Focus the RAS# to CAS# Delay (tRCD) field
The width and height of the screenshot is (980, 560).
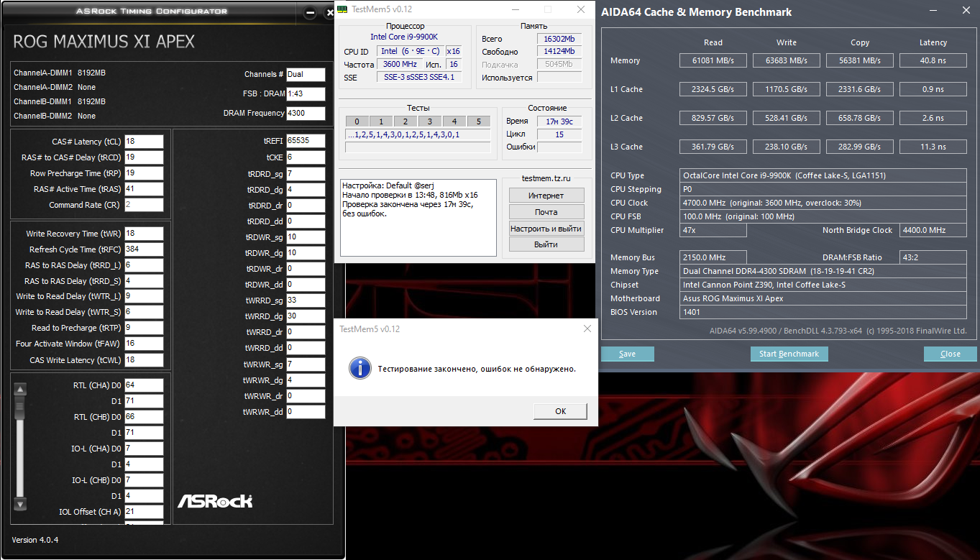point(144,157)
